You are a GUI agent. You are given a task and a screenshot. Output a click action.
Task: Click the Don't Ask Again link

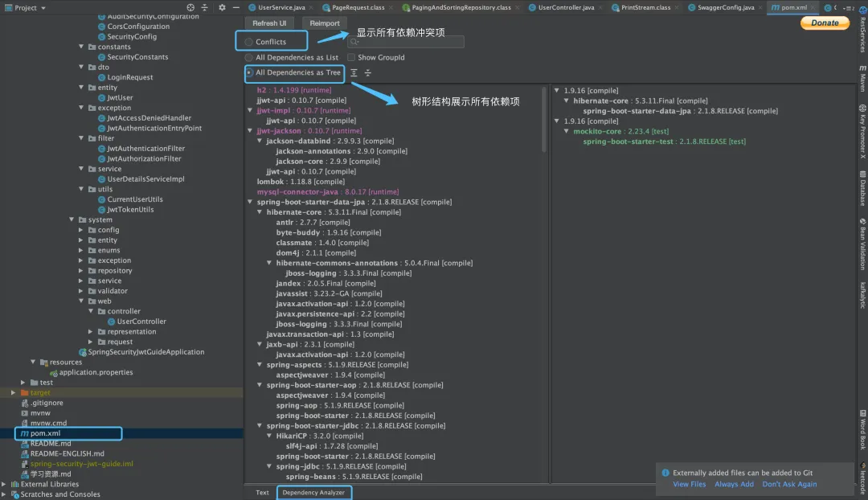tap(789, 484)
